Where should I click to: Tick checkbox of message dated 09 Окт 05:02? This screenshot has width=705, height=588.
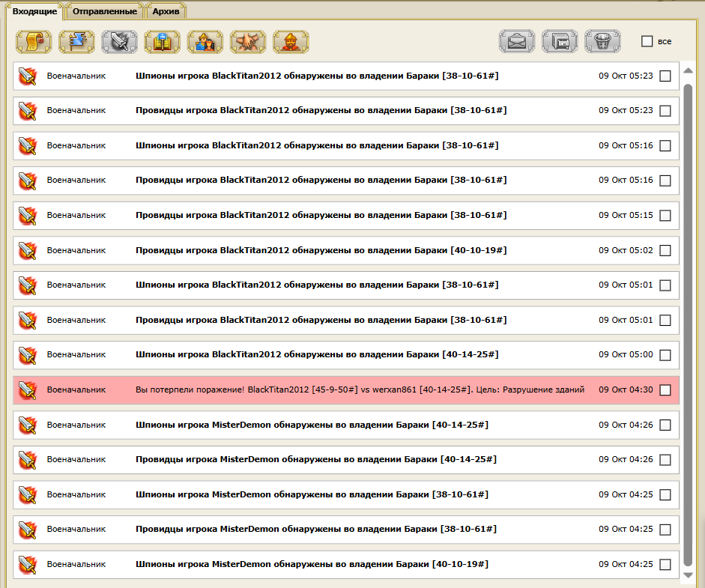click(x=665, y=250)
